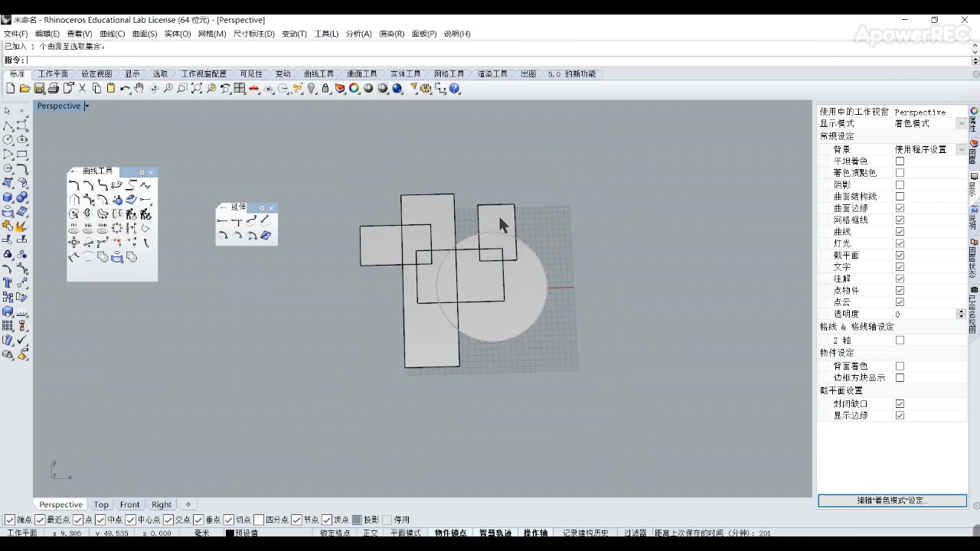980x551 pixels.
Task: Cut selection with scissors icon
Action: click(x=83, y=89)
